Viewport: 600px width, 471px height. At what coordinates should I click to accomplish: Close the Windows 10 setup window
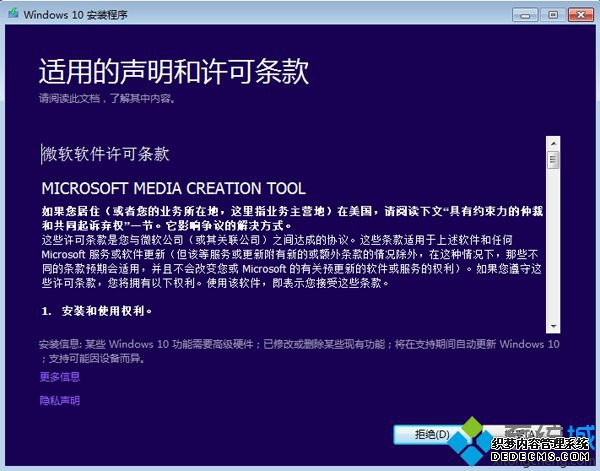[580, 15]
